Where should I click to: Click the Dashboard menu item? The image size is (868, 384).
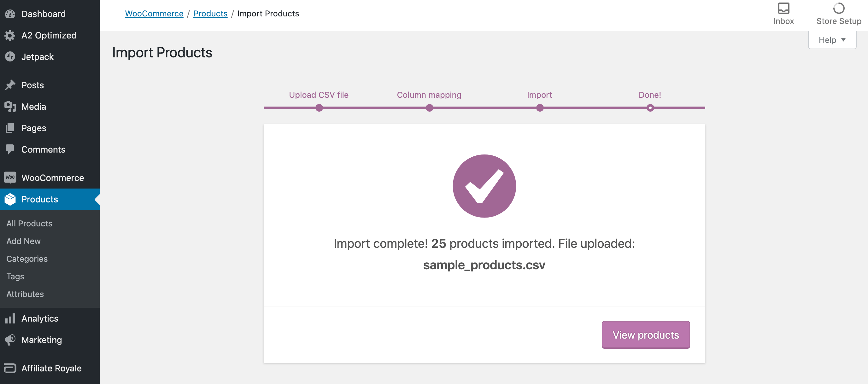coord(44,13)
